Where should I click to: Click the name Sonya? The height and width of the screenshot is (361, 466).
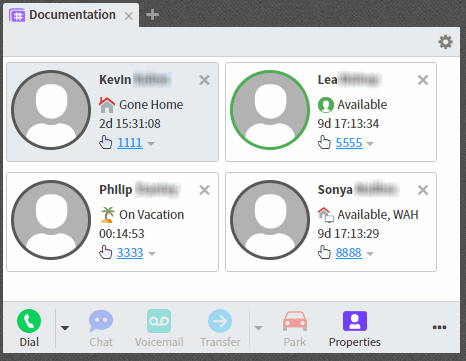(335, 190)
